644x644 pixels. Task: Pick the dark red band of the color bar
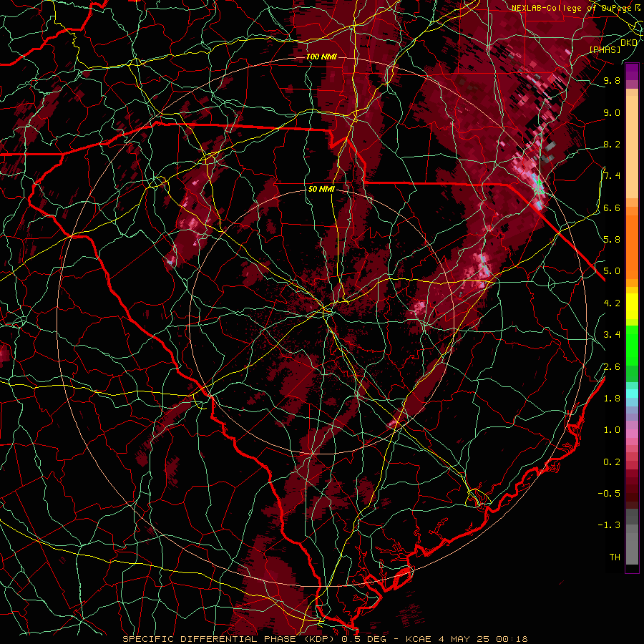point(632,484)
